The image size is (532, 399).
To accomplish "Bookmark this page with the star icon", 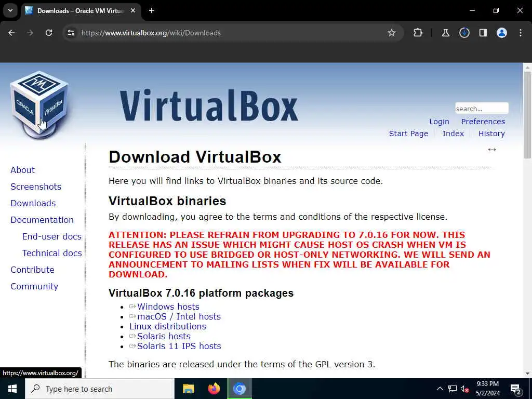I will (x=392, y=33).
